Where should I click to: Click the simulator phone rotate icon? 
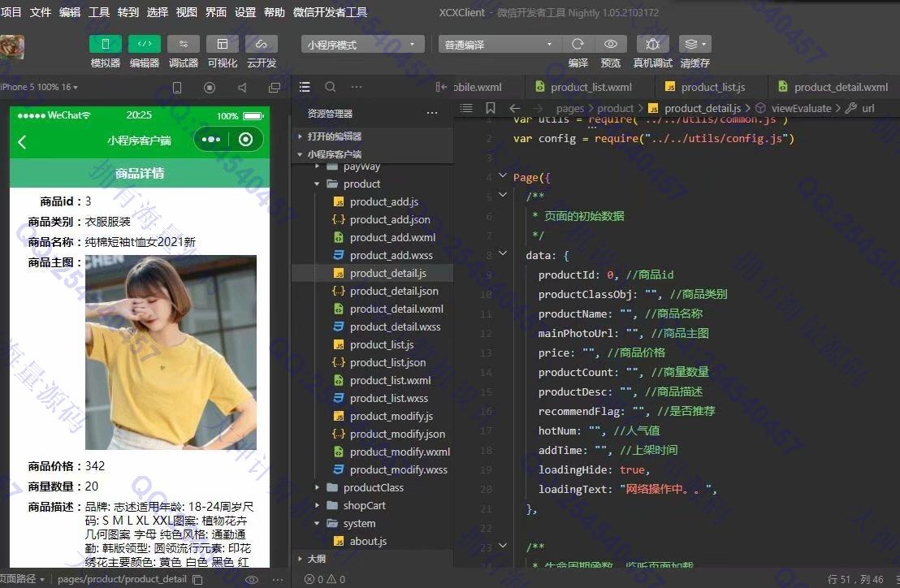click(x=177, y=87)
